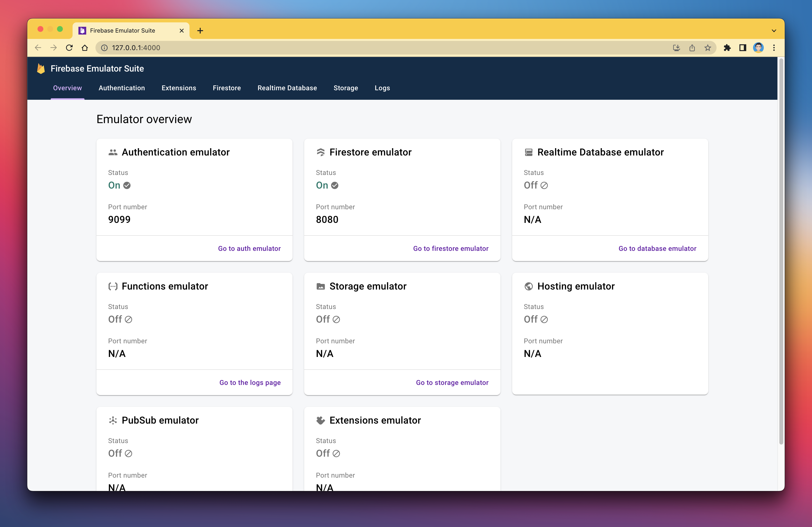Switch to the Firestore tab
This screenshot has height=527, width=812.
pos(227,88)
